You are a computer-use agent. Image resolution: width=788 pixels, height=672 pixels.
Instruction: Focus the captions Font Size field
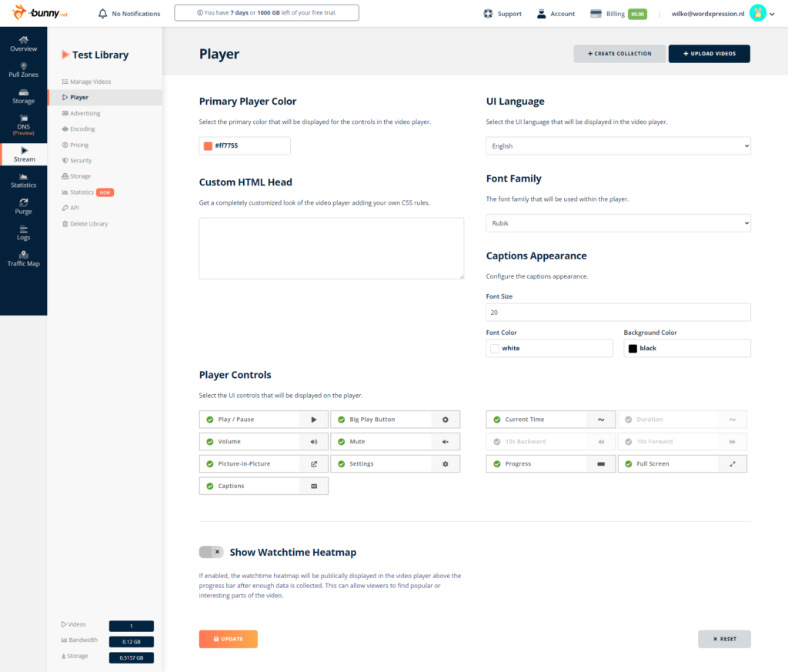pyautogui.click(x=618, y=312)
